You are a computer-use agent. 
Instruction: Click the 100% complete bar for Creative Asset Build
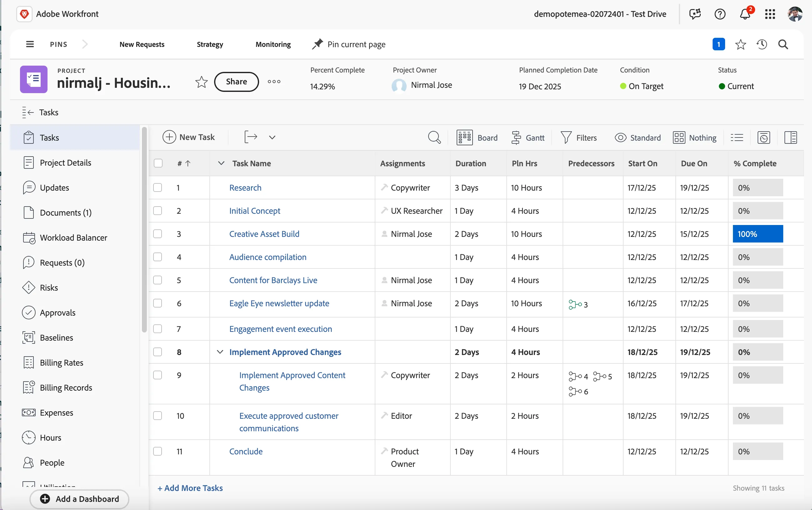click(x=758, y=234)
